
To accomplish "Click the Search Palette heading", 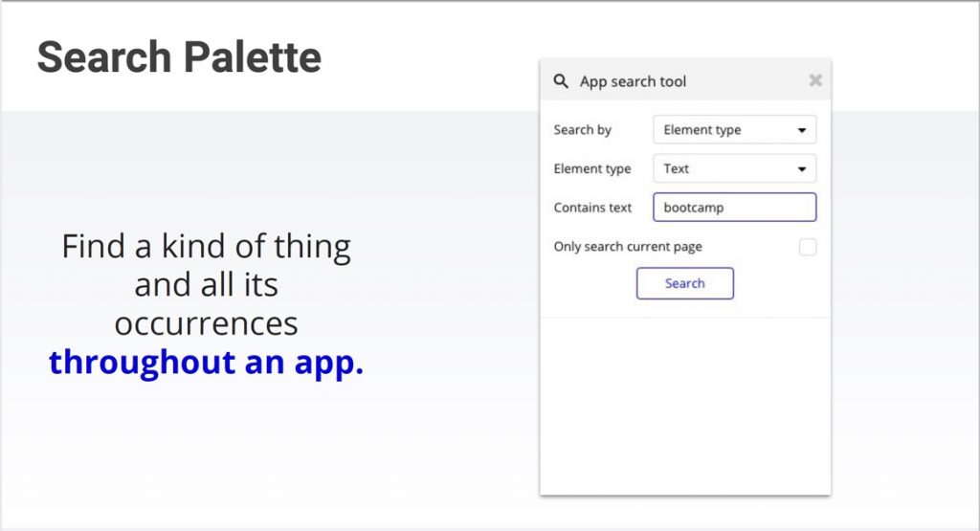I will (179, 57).
